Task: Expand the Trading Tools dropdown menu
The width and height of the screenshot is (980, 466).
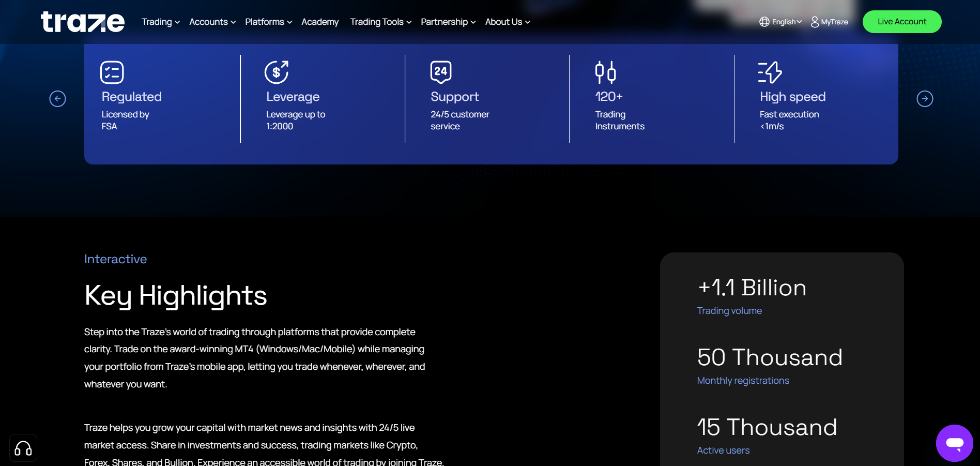Action: 381,22
